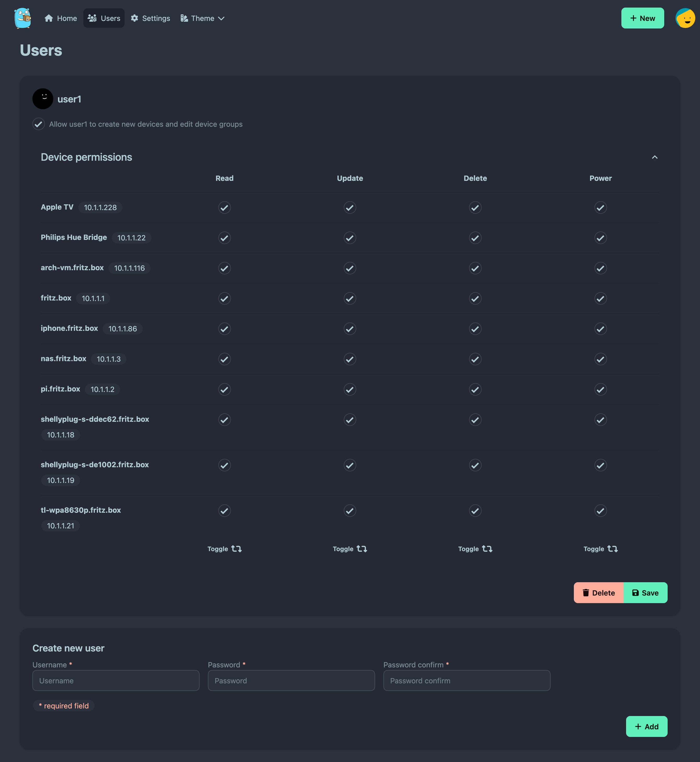700x762 pixels.
Task: Click Toggle icon under Delete column
Action: coord(487,549)
